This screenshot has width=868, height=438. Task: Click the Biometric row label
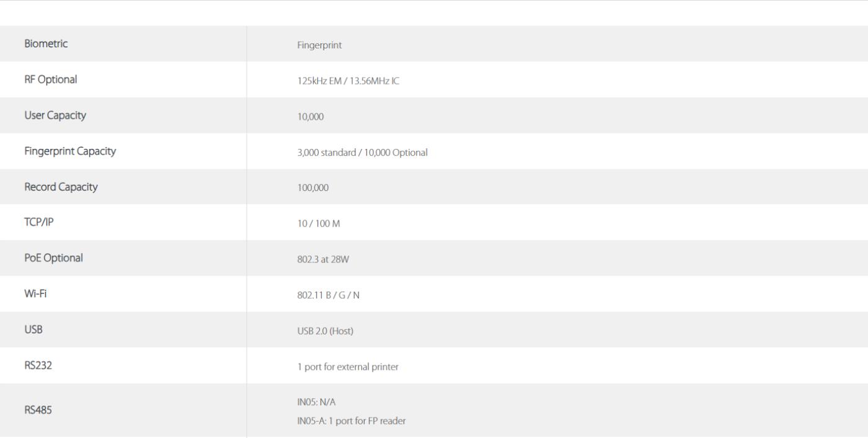click(46, 43)
